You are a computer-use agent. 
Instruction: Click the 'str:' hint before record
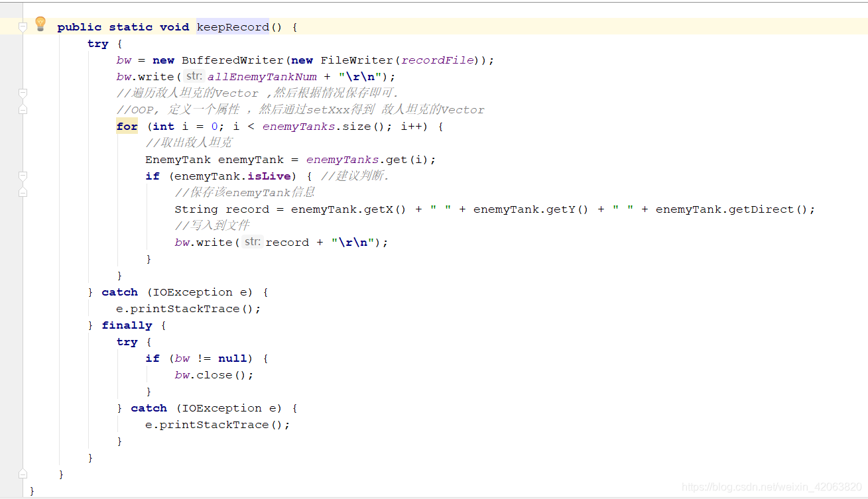(253, 243)
